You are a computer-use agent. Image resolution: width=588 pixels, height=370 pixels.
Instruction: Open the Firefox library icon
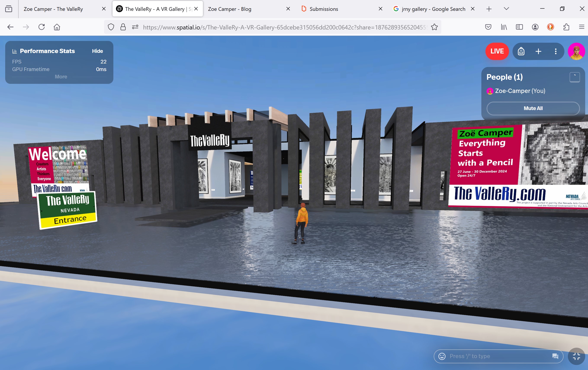[x=504, y=27]
